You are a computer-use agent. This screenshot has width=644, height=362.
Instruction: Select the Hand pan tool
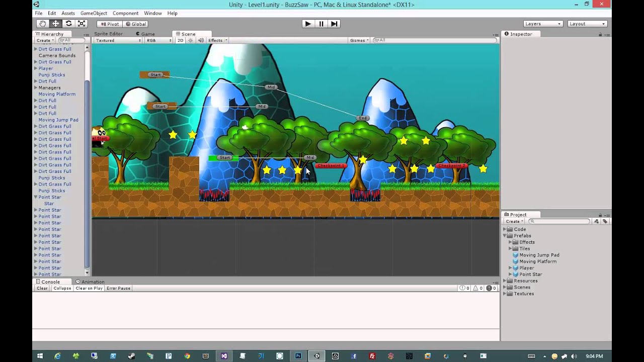pyautogui.click(x=42, y=24)
